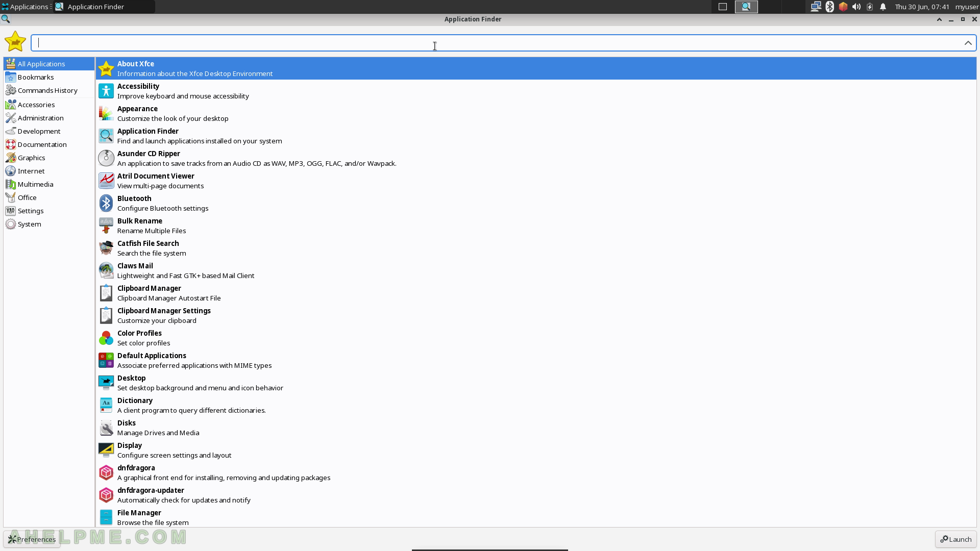This screenshot has height=551, width=980.
Task: Open the Administration category
Action: pyautogui.click(x=49, y=118)
